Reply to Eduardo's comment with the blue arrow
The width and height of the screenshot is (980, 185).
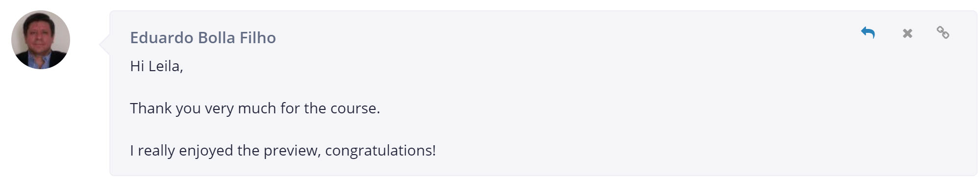[868, 33]
